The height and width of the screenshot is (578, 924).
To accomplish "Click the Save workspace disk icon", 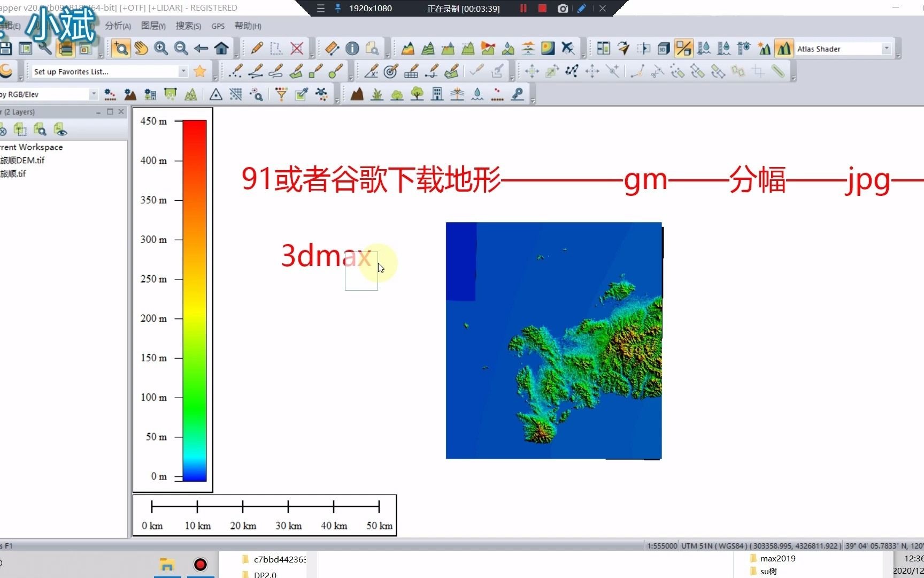I will (6, 49).
